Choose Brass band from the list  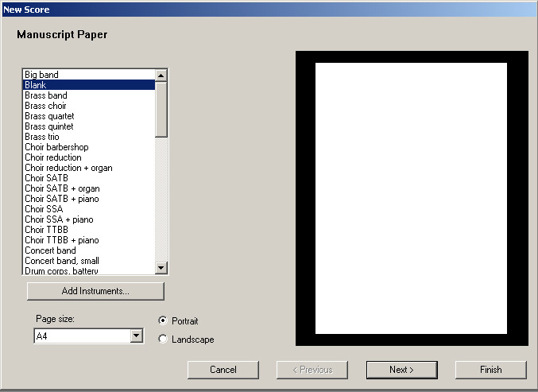click(x=89, y=95)
